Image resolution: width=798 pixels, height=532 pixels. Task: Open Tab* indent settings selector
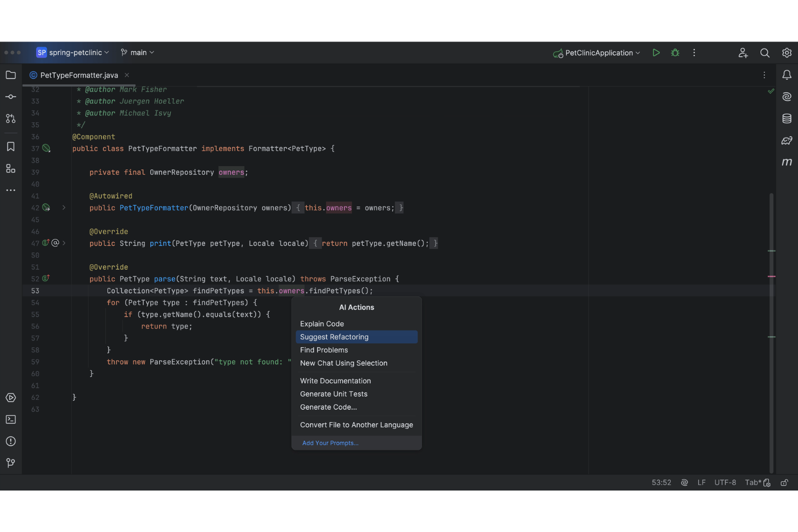click(x=757, y=483)
